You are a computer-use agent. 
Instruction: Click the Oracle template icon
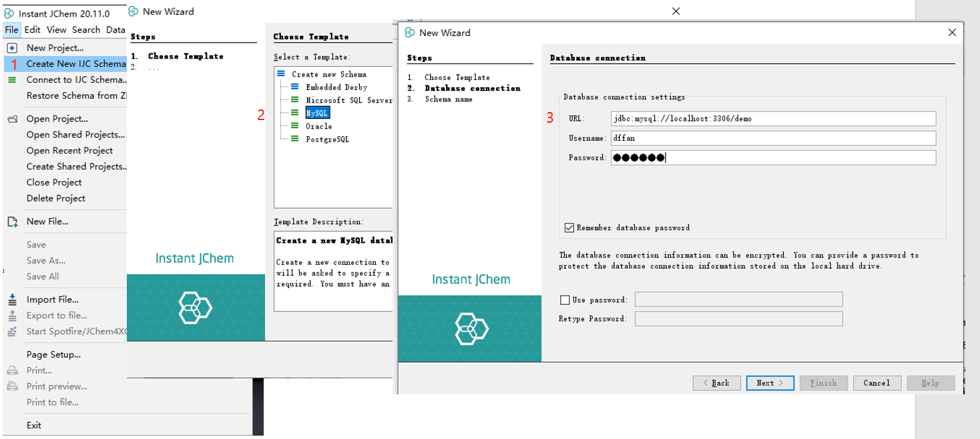coord(295,126)
